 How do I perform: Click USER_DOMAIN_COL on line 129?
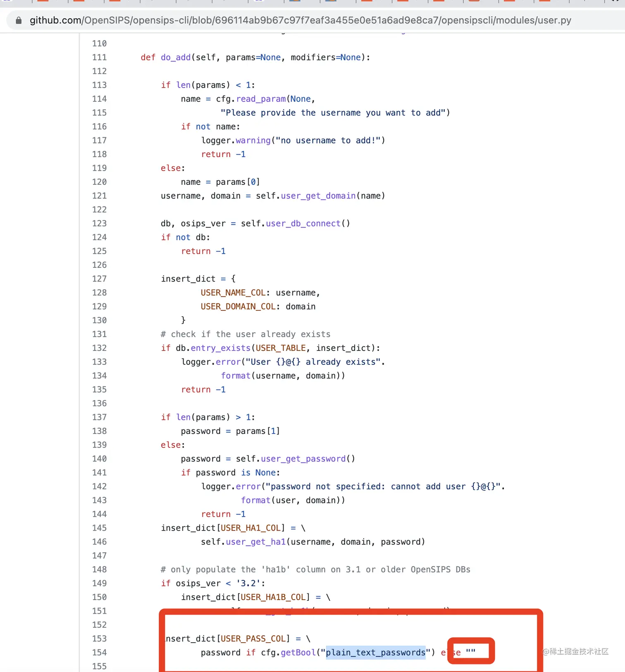pyautogui.click(x=238, y=307)
